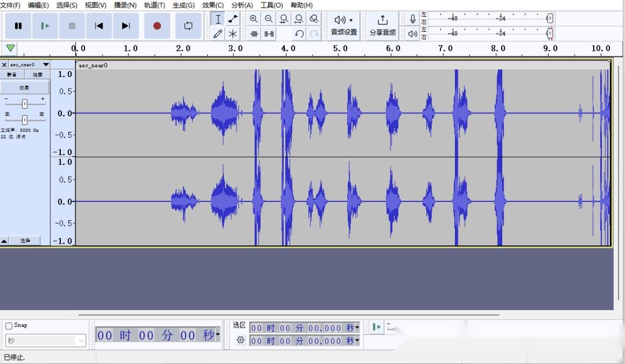
Task: Enable the Snap checkbox
Action: (x=9, y=326)
